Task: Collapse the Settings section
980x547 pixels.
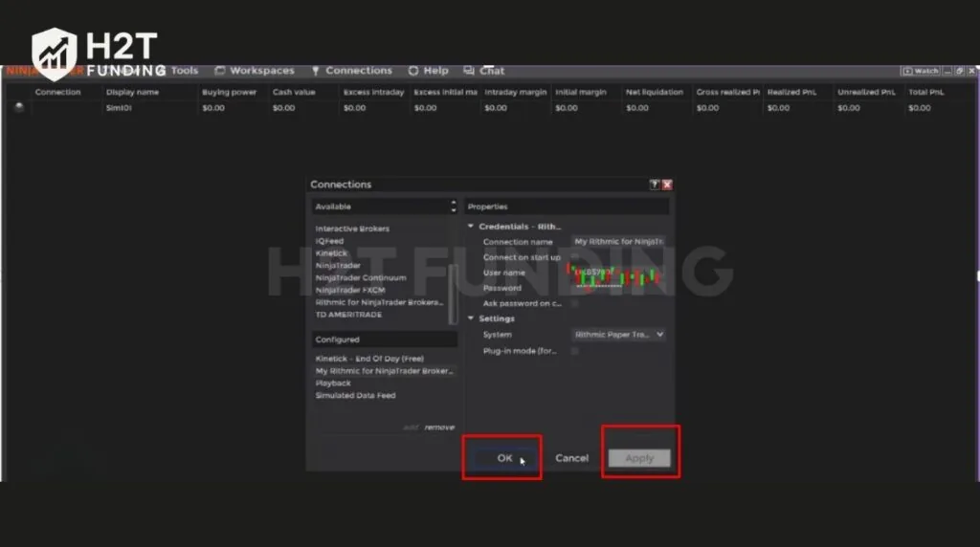Action: [x=471, y=318]
